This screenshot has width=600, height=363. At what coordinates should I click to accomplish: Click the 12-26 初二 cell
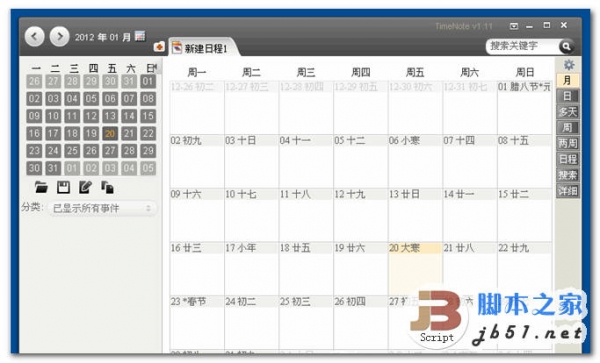(x=197, y=107)
